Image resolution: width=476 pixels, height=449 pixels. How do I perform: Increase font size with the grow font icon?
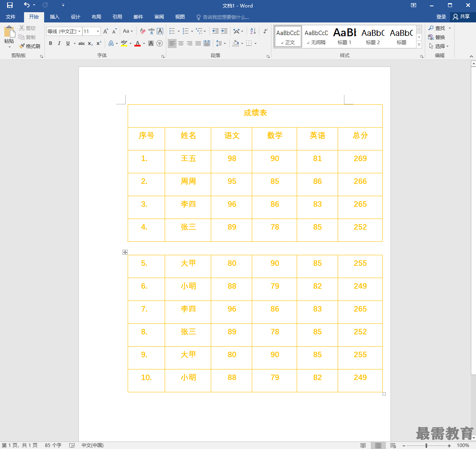pos(106,31)
